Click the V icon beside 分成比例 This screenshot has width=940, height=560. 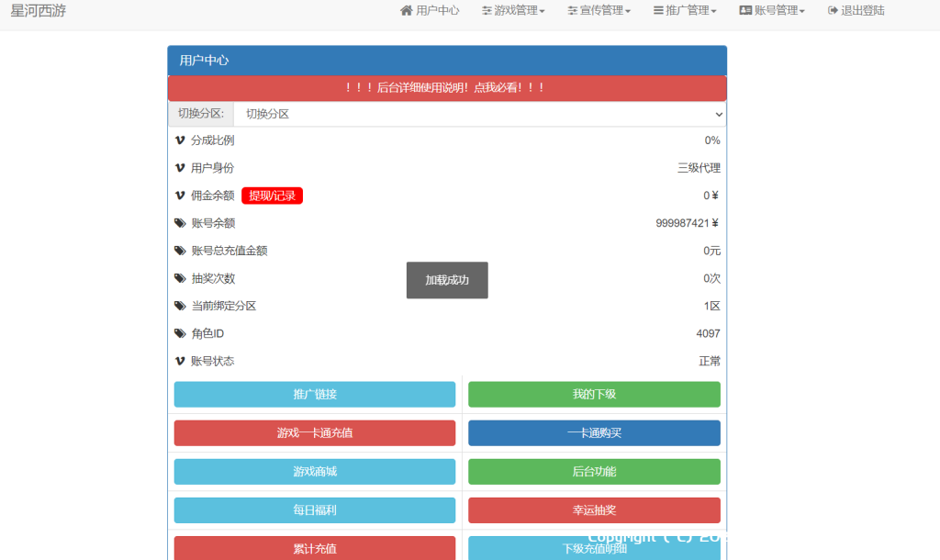180,140
